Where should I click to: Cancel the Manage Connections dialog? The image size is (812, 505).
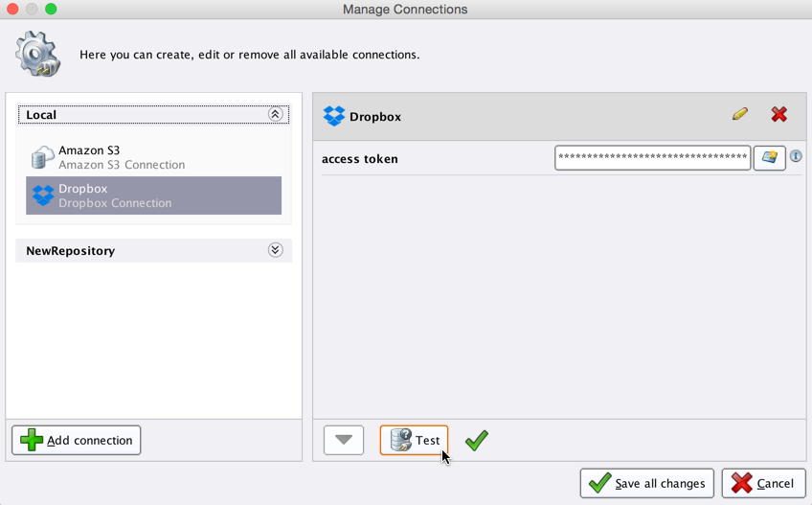(x=763, y=483)
